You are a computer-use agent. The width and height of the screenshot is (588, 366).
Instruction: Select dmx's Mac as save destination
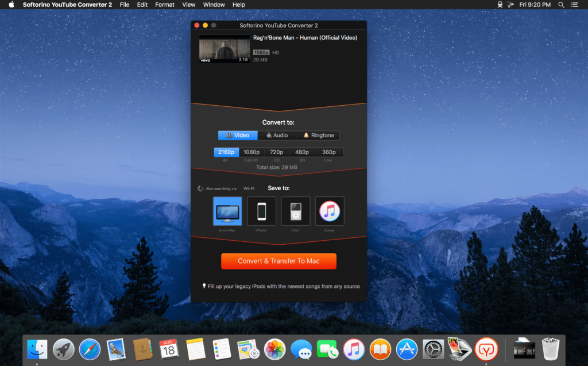point(227,211)
